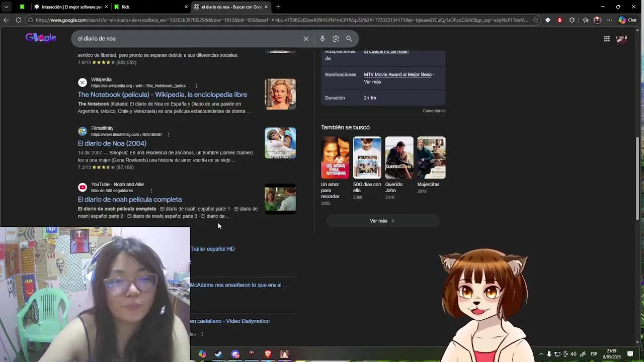This screenshot has height=362, width=644.
Task: Click the page vertical scrollbar
Action: point(637,178)
